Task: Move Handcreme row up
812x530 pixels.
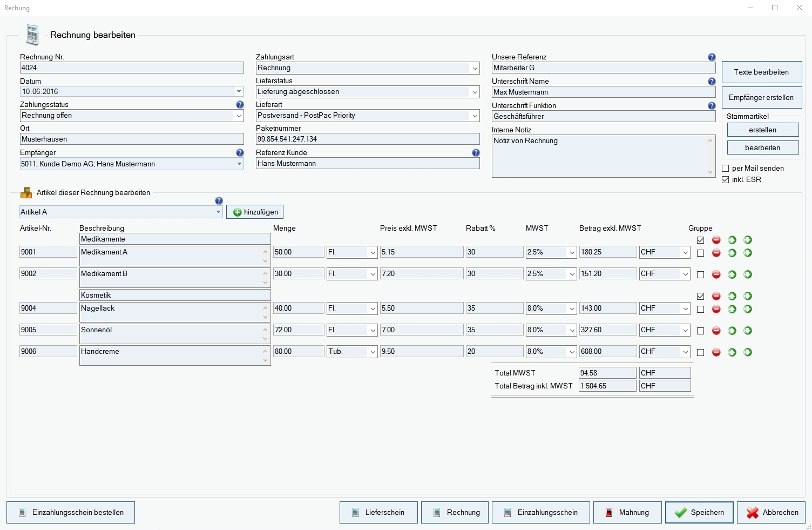Action: pos(732,352)
